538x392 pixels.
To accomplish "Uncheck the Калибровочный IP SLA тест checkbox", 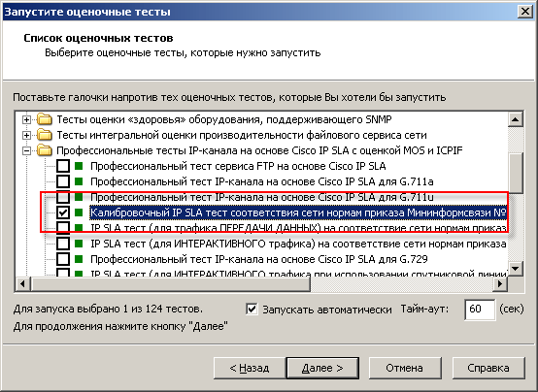I will (x=63, y=212).
